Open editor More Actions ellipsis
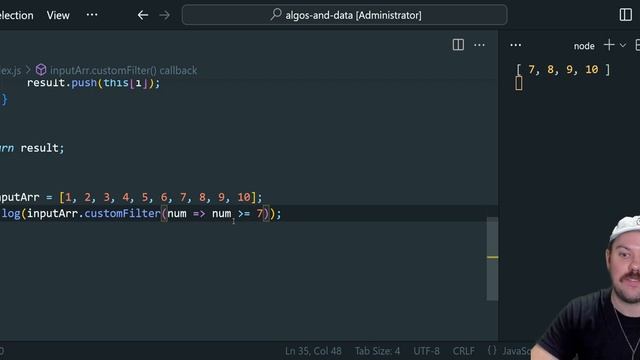This screenshot has width=640, height=360. 479,45
